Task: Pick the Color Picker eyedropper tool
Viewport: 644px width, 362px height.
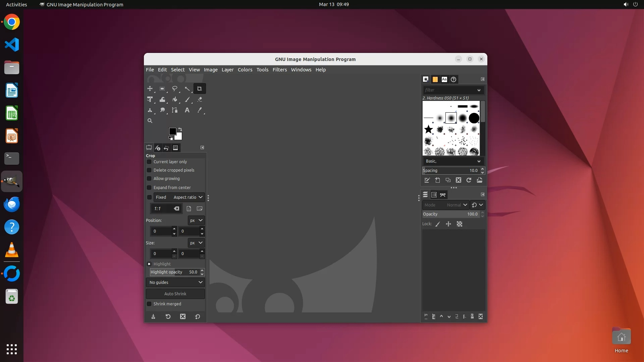Action: 200,110
